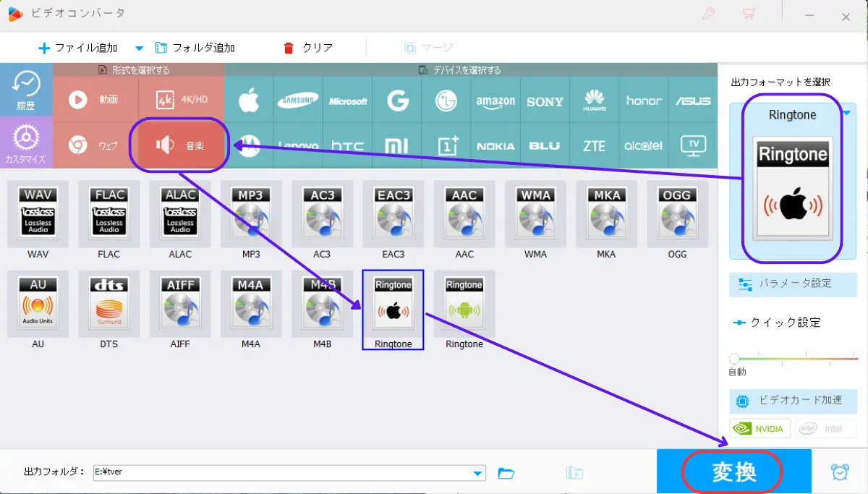Expand the output folder path dropdown

coord(477,474)
